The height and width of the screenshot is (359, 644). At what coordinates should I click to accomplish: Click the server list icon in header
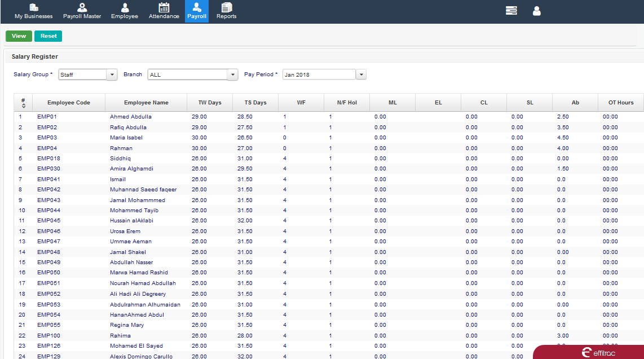pyautogui.click(x=511, y=11)
